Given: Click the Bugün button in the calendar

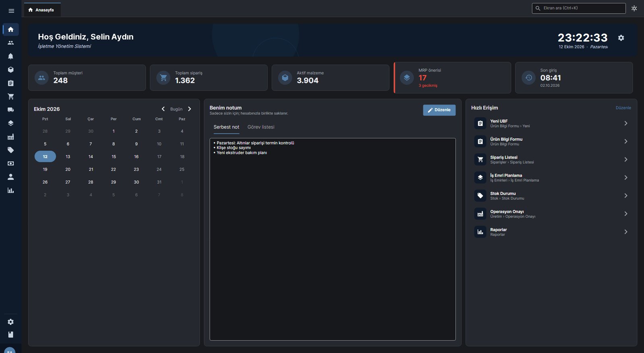Looking at the screenshot, I should click(x=176, y=109).
